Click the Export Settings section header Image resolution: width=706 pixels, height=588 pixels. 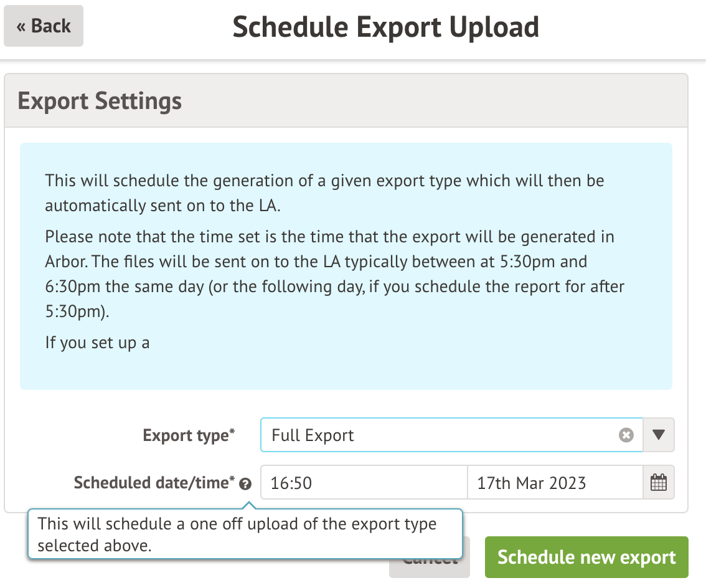pos(100,101)
